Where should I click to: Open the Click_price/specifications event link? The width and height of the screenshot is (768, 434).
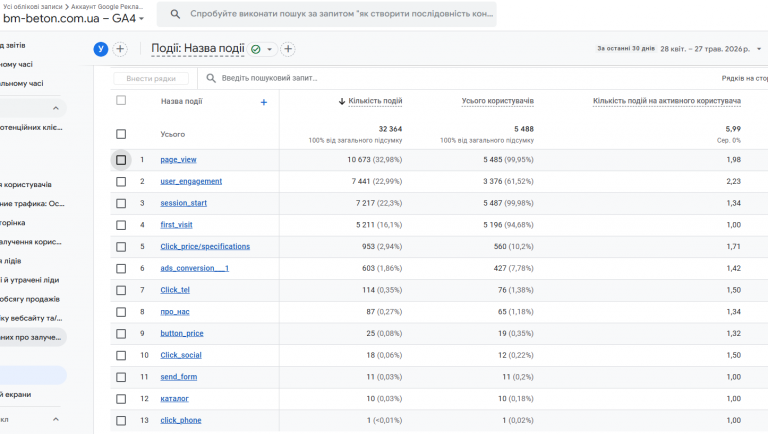(x=205, y=246)
